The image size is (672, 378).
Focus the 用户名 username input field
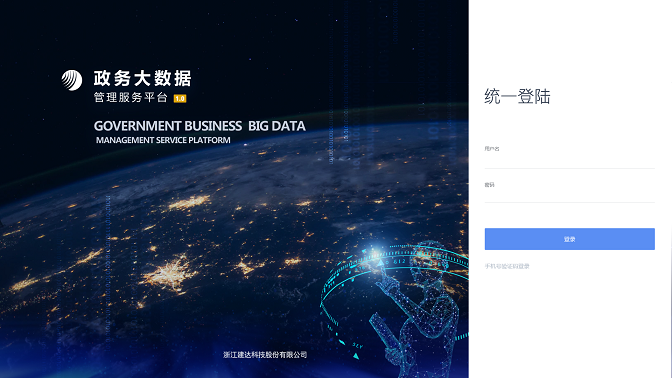point(570,161)
